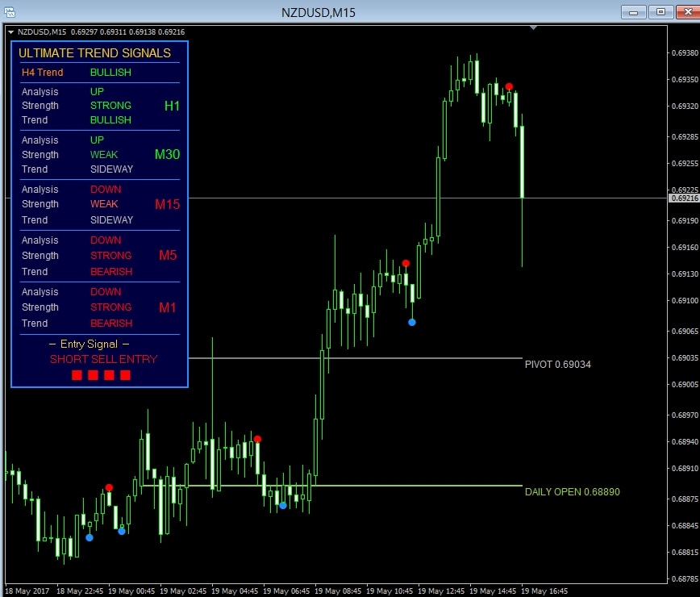Open the small triangle menu before NZDUSD,M15 header

pyautogui.click(x=10, y=32)
